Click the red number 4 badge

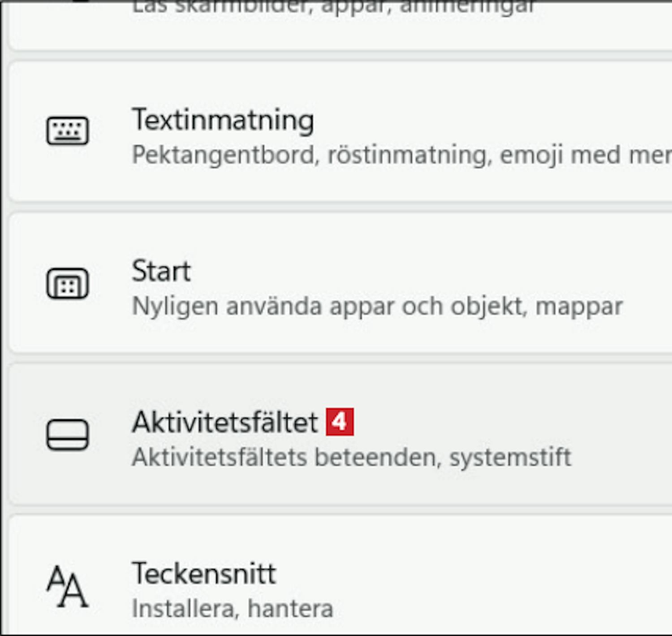click(x=340, y=422)
